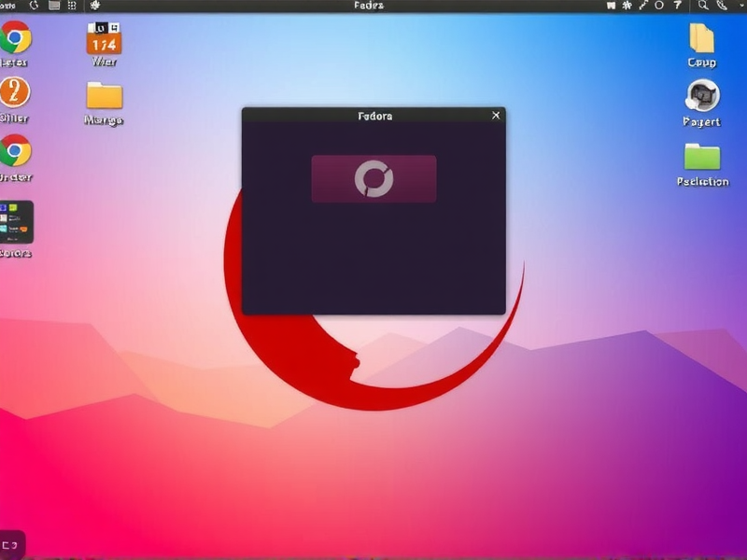
Task: Click the search magnifier in the system tray
Action: pos(702,7)
